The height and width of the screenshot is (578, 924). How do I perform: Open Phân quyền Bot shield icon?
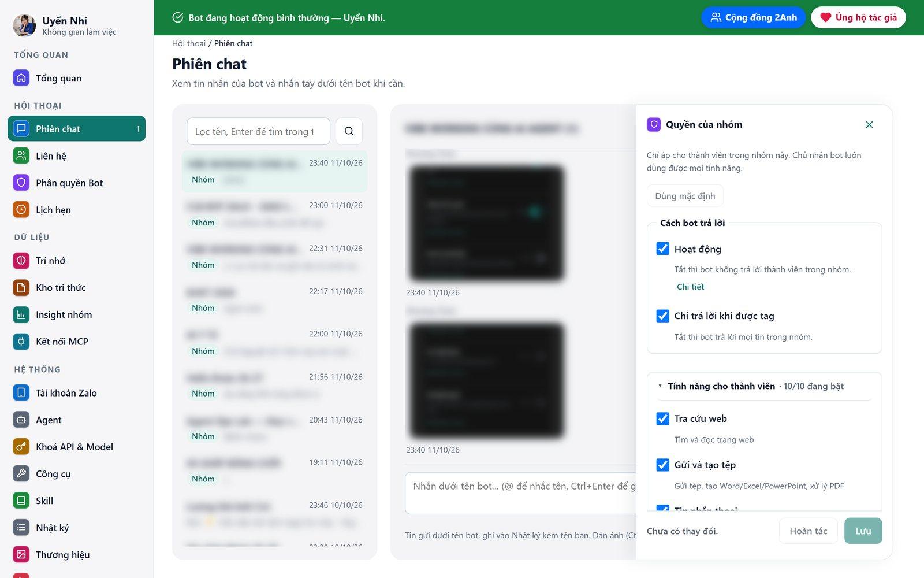click(21, 183)
